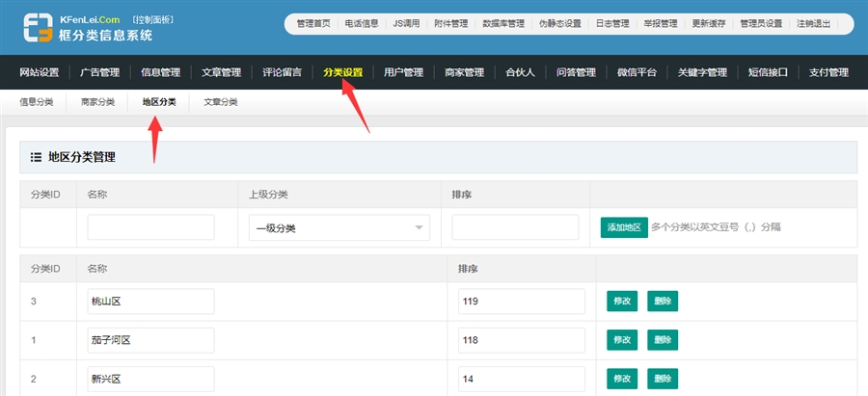
Task: Select 更新缓存 in the top bar
Action: click(711, 23)
